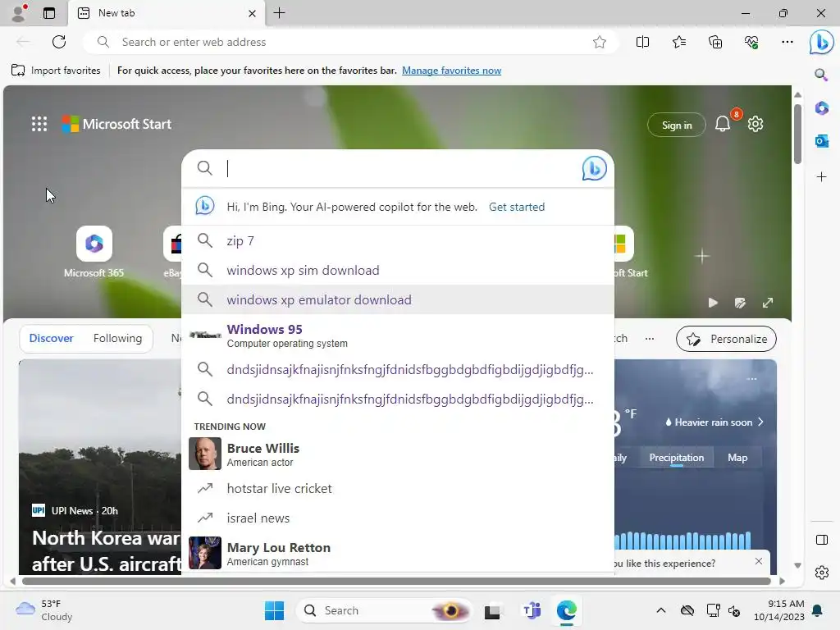Open feed more options ellipsis
This screenshot has width=840, height=630.
650,339
